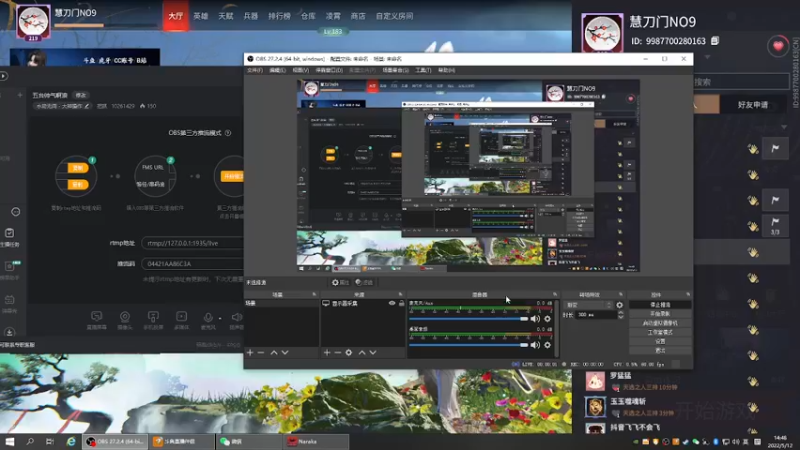Open source Filters button in OBS
This screenshot has width=800, height=450.
pyautogui.click(x=364, y=282)
